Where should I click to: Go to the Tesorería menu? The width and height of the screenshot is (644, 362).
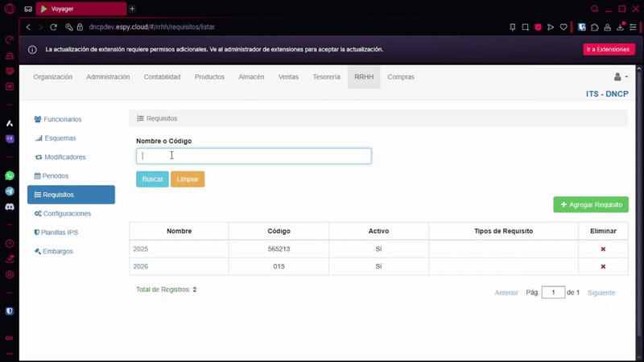pyautogui.click(x=326, y=77)
